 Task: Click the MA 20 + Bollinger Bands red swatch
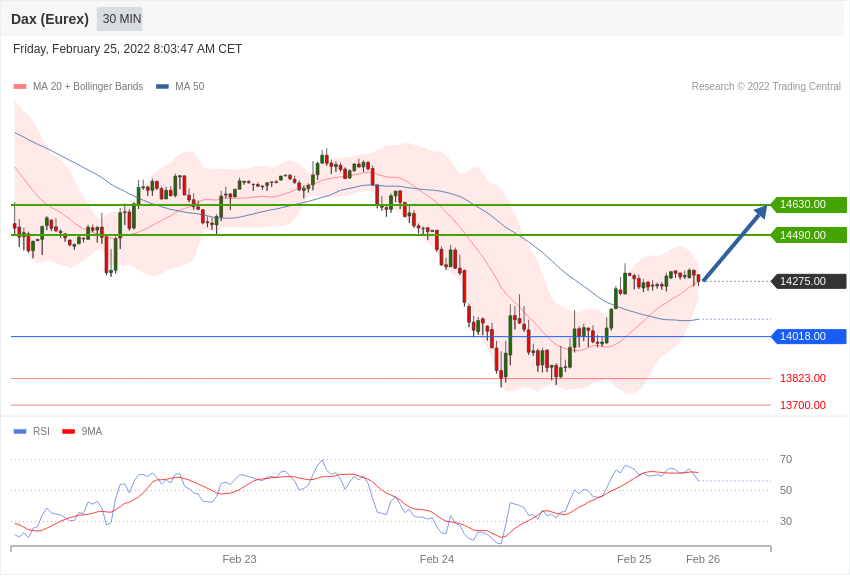point(20,87)
